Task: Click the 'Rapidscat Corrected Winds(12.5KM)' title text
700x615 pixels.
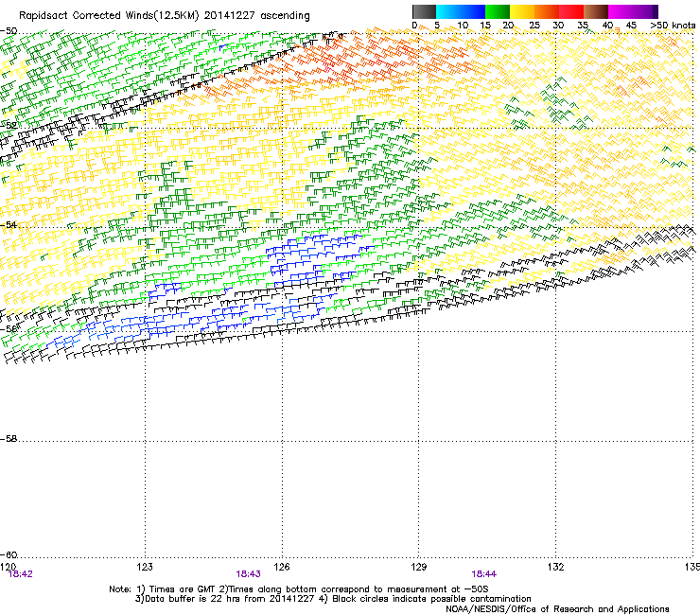Action: point(109,16)
